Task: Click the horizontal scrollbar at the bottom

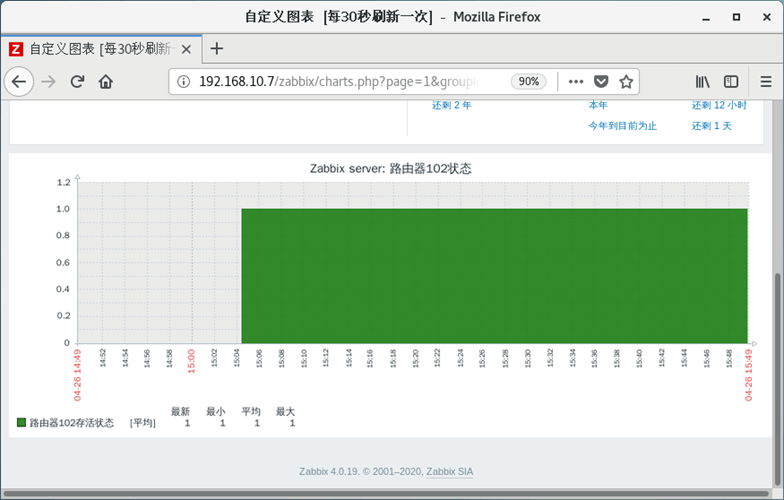Action: (x=385, y=493)
